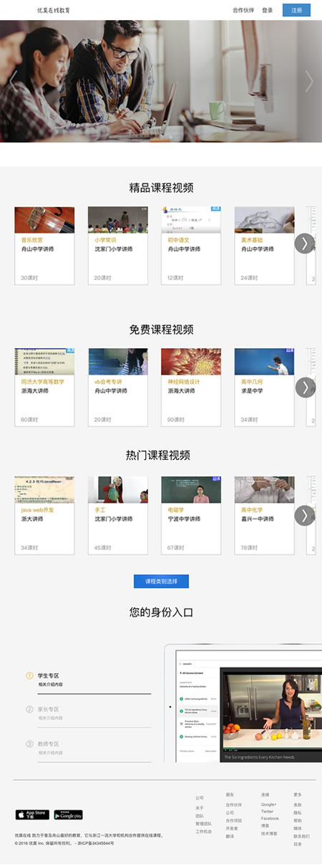Click the blue 注册 button
322x868 pixels.
296,10
